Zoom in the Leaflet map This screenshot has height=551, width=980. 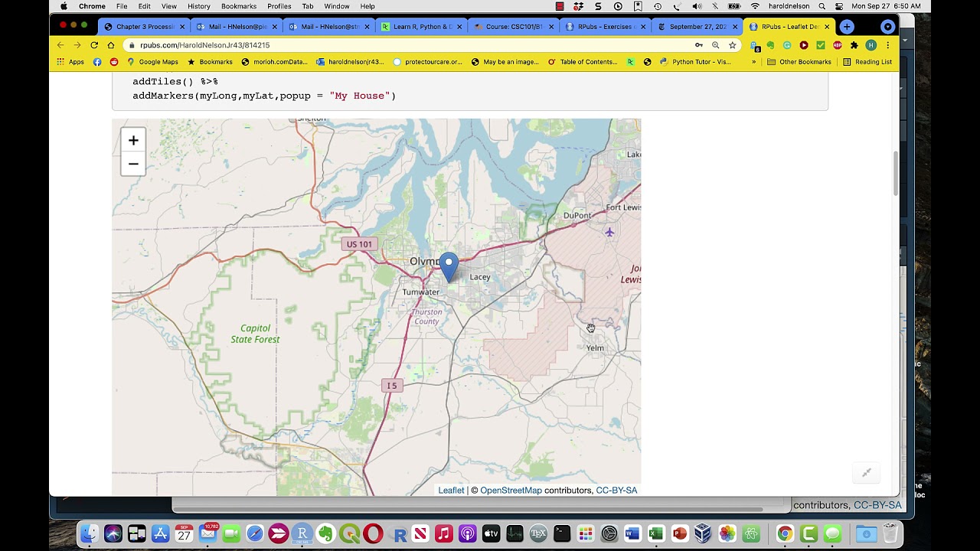(133, 140)
